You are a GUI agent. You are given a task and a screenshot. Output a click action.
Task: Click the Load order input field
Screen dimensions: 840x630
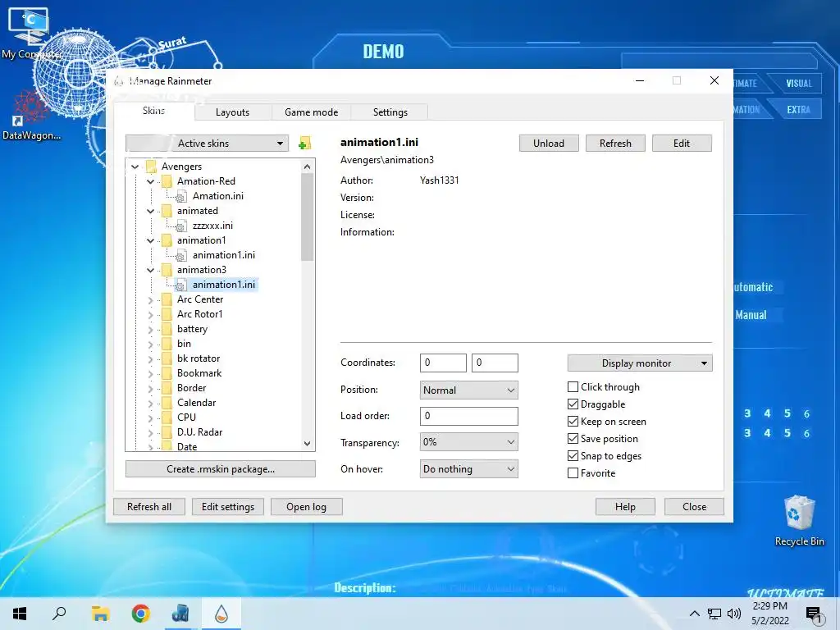(468, 416)
